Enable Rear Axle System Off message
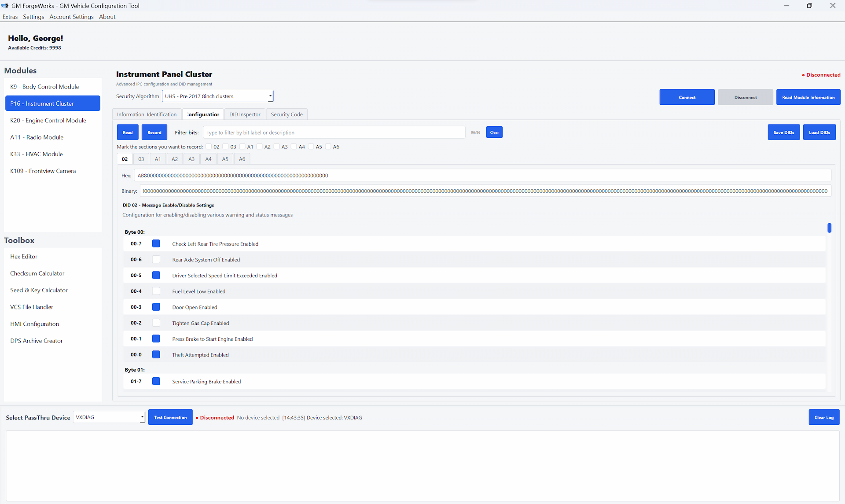Screen dimensions: 845x504 [x=156, y=259]
